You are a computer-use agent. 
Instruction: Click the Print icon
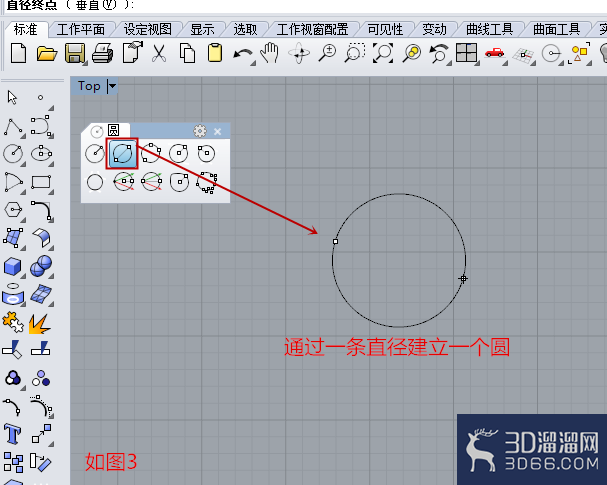(103, 53)
